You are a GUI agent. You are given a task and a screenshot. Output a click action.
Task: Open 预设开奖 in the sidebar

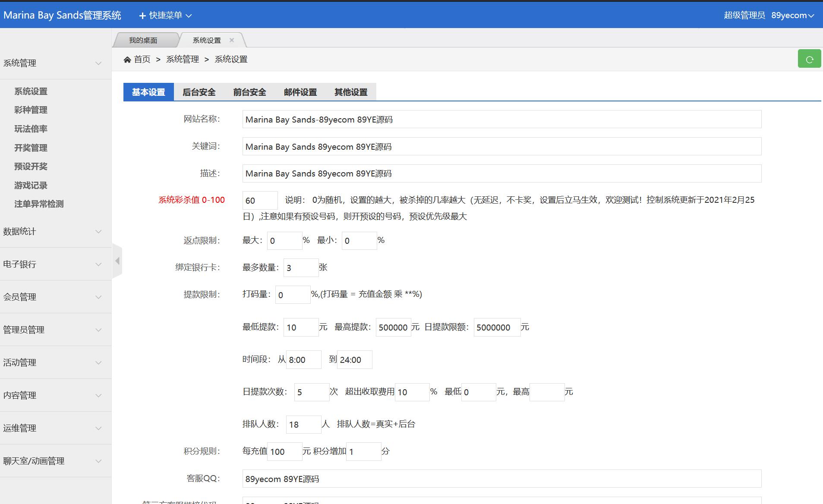(x=31, y=167)
